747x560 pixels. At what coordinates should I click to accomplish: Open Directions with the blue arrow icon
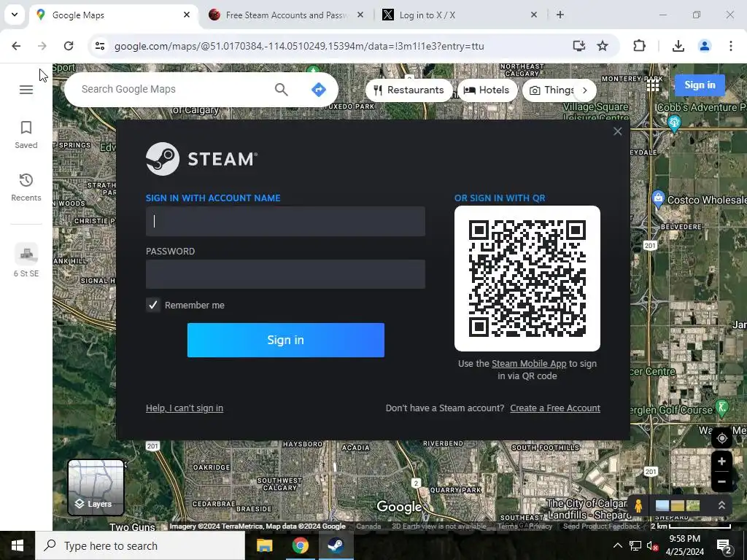click(318, 89)
